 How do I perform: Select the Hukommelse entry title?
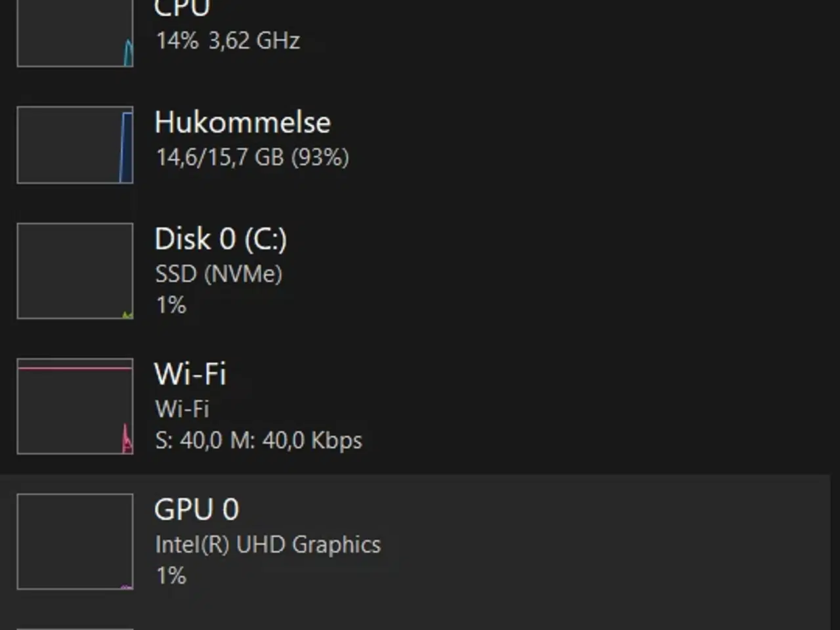pos(242,123)
